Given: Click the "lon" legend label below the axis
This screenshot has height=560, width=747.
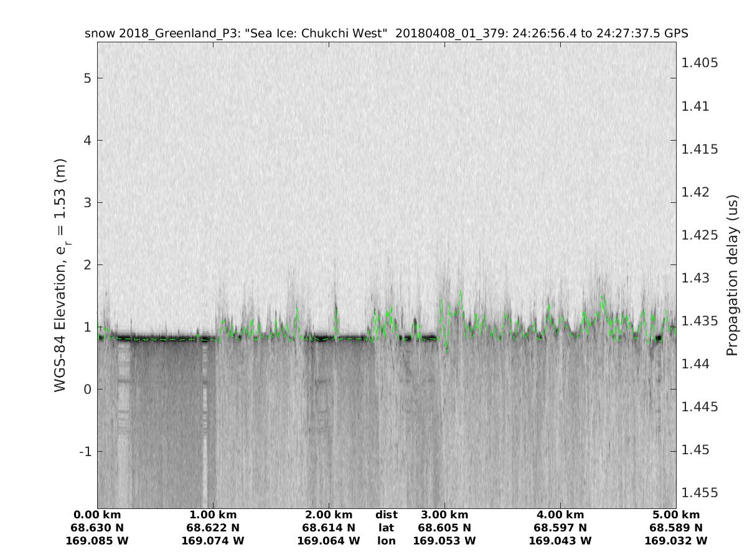Looking at the screenshot, I should 387,541.
